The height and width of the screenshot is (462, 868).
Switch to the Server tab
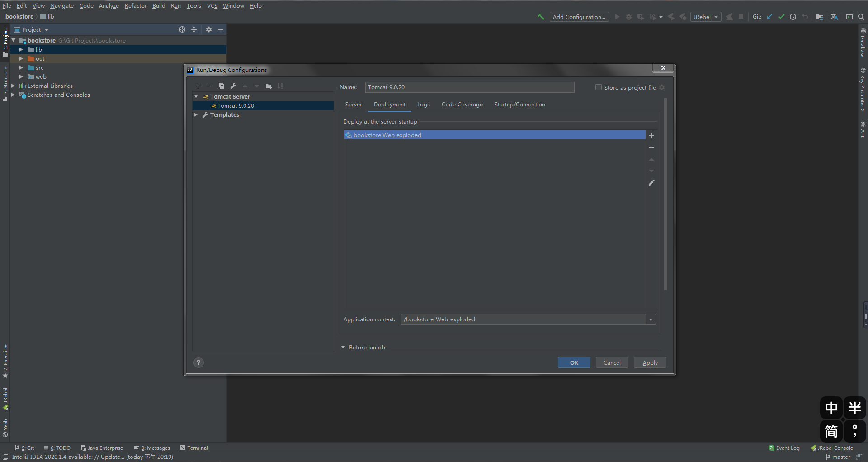(354, 105)
